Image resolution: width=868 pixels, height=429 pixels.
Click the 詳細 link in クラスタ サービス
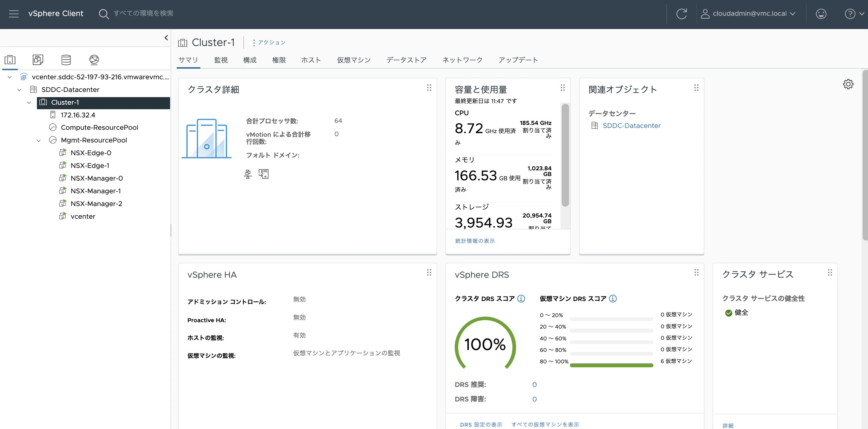pos(728,426)
